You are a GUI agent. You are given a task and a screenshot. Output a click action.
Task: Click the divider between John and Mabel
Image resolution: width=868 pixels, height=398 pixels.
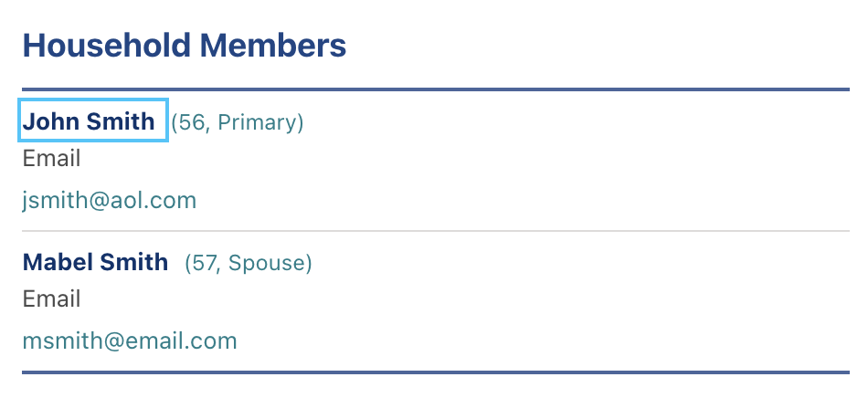tap(435, 231)
